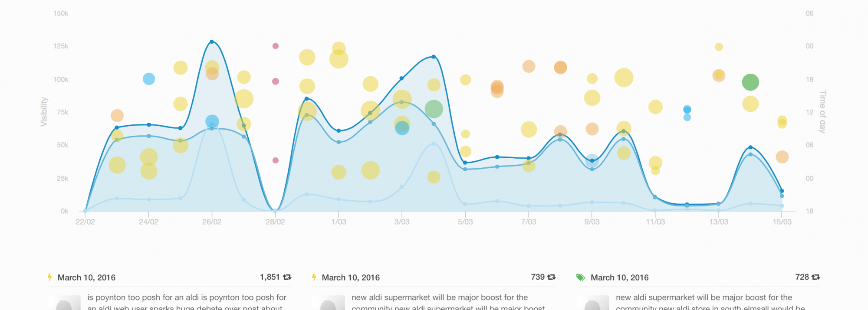Click the 1/03 date label on the x-axis
This screenshot has height=310, width=868.
tap(339, 222)
